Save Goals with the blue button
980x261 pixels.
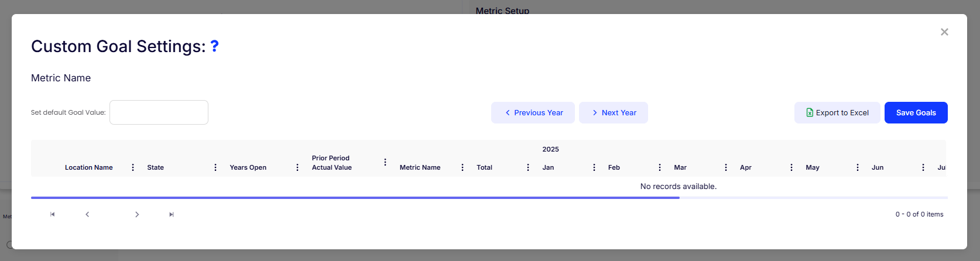click(916, 113)
